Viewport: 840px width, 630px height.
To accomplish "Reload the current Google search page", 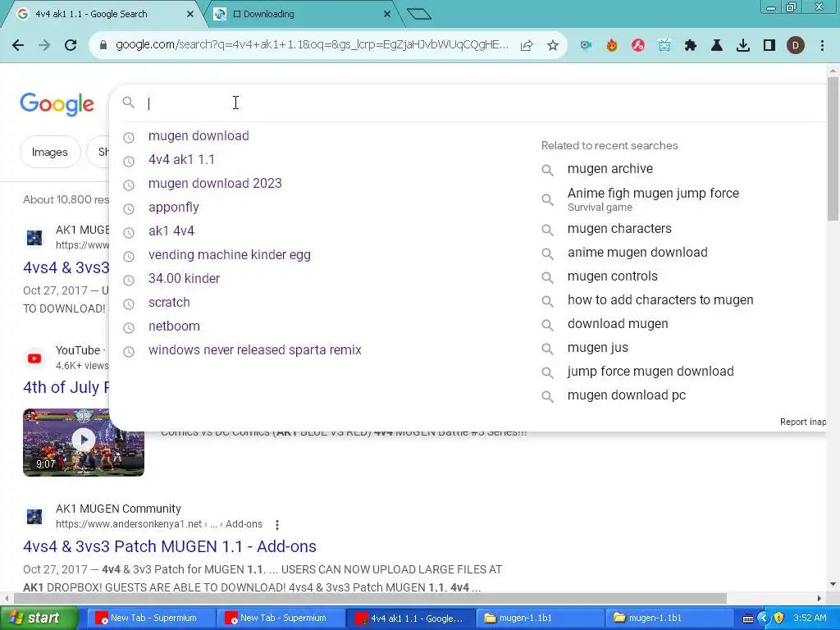I will click(71, 45).
